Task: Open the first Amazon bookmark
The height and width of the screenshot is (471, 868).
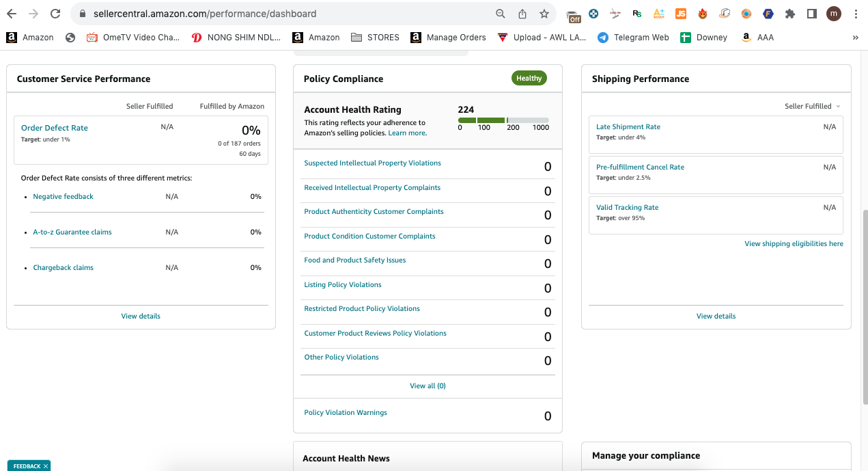Action: tap(30, 38)
